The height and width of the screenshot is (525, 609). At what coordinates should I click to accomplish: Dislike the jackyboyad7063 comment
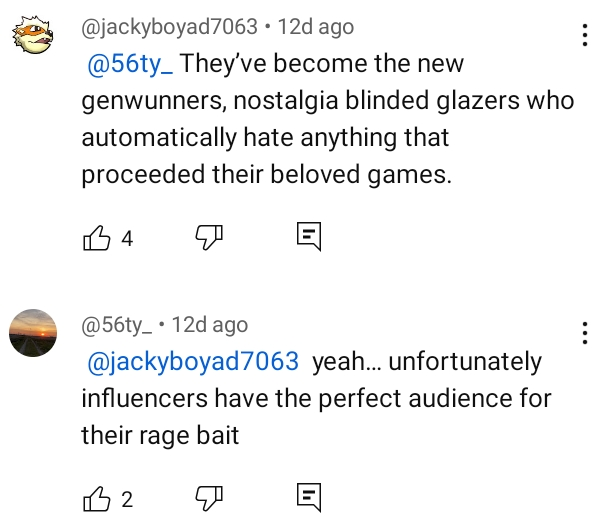207,237
